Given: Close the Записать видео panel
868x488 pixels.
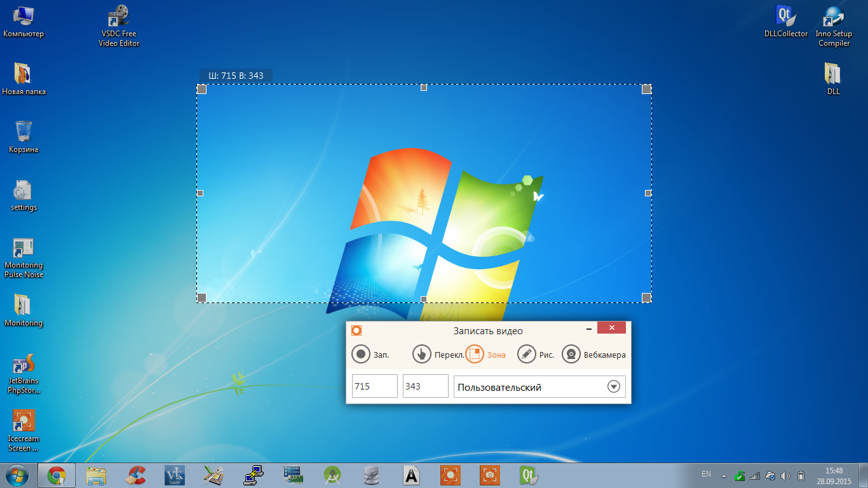Looking at the screenshot, I should point(611,328).
